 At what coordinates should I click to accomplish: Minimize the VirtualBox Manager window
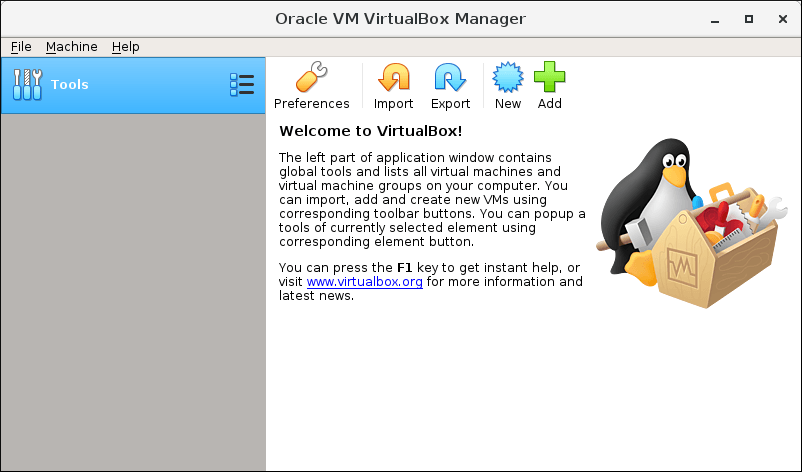pyautogui.click(x=715, y=19)
